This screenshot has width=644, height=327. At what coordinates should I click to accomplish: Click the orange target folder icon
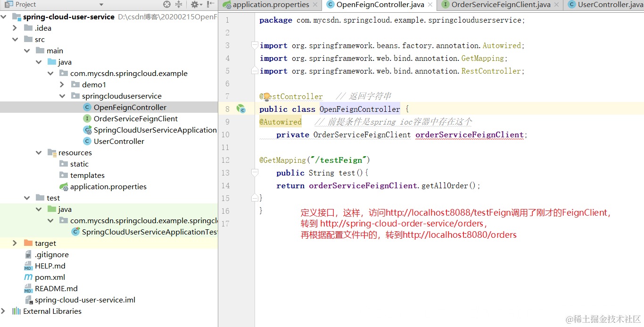point(28,243)
